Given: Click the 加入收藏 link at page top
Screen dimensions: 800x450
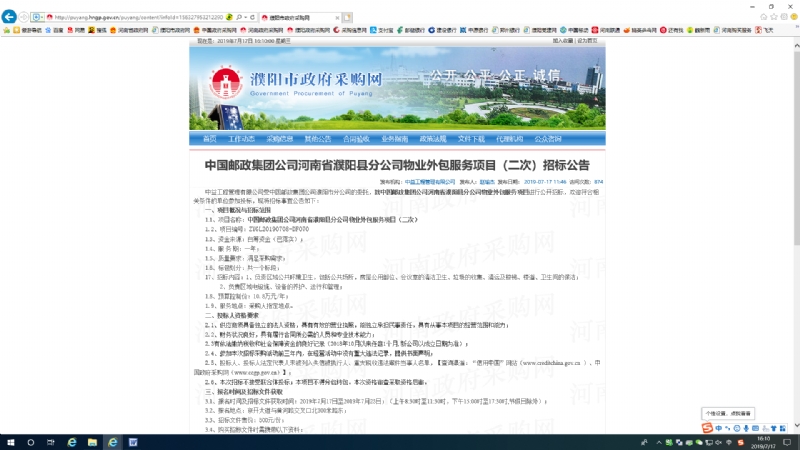Looking at the screenshot, I should [563, 41].
